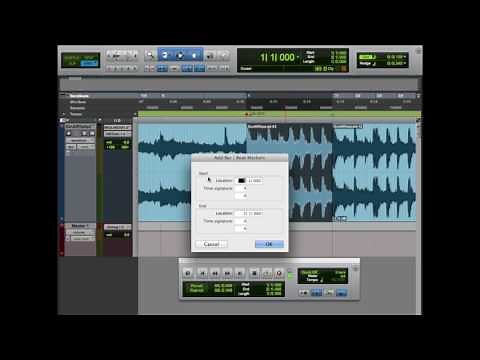Select the Zoomer tool in toolbar
This screenshot has width=480, height=360.
click(x=150, y=55)
